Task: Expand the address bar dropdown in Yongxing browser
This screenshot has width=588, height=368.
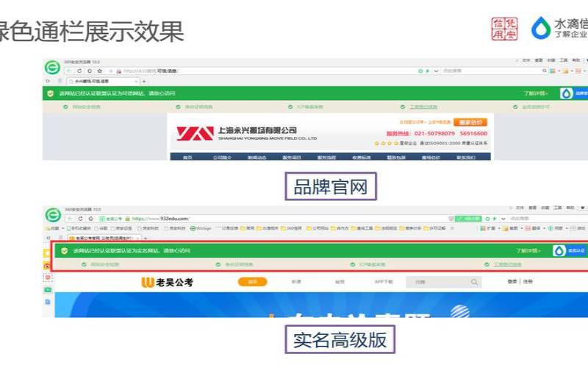Action: (436, 71)
